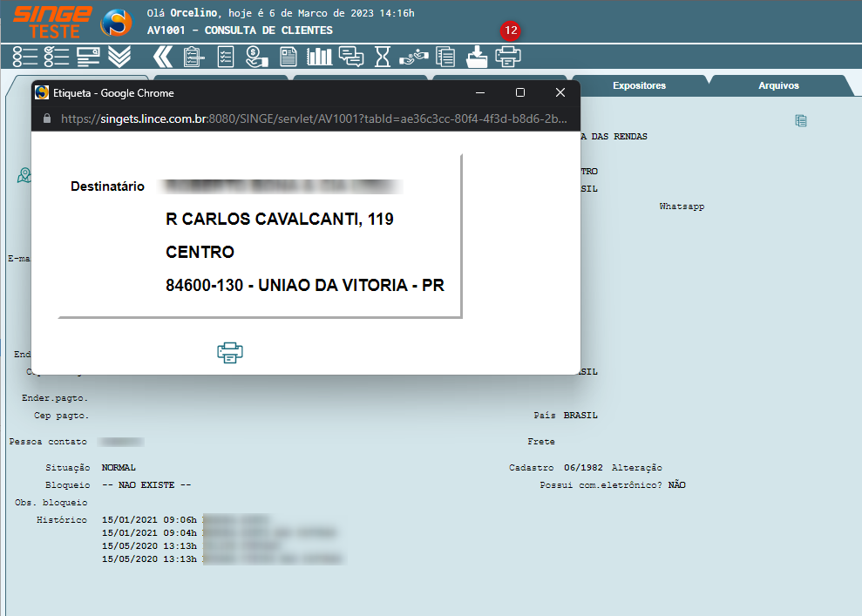Click the printer icon in the main toolbar

[508, 58]
